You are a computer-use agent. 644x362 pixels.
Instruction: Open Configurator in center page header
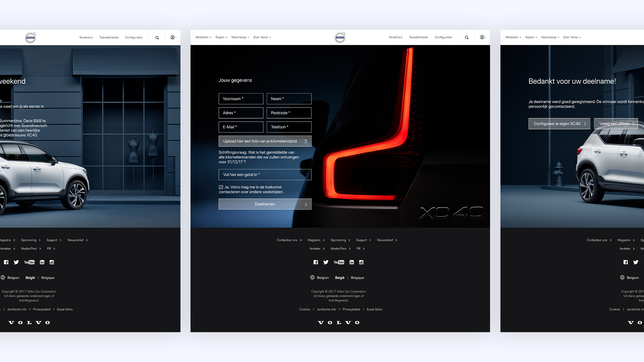443,37
